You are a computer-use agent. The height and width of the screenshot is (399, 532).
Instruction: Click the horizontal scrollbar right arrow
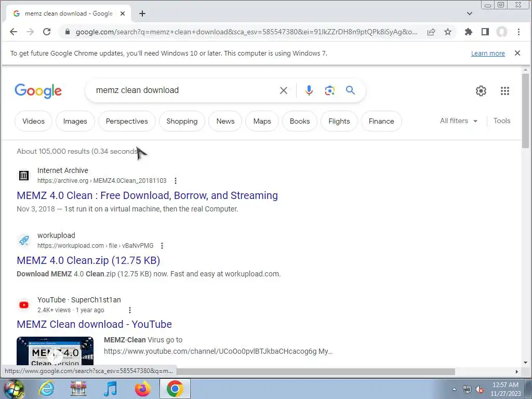pos(517,371)
